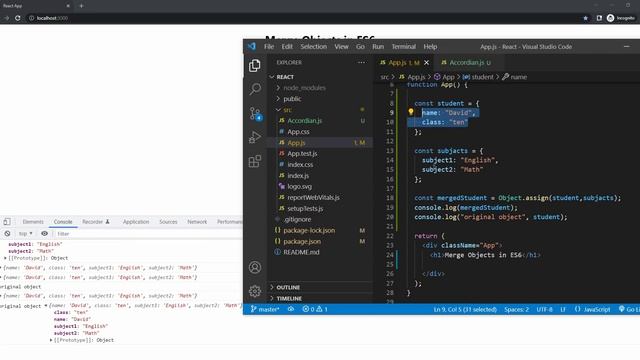Viewport: 640px width, 360px height.
Task: Click the UTF-8 encoding status item
Action: 544,309
